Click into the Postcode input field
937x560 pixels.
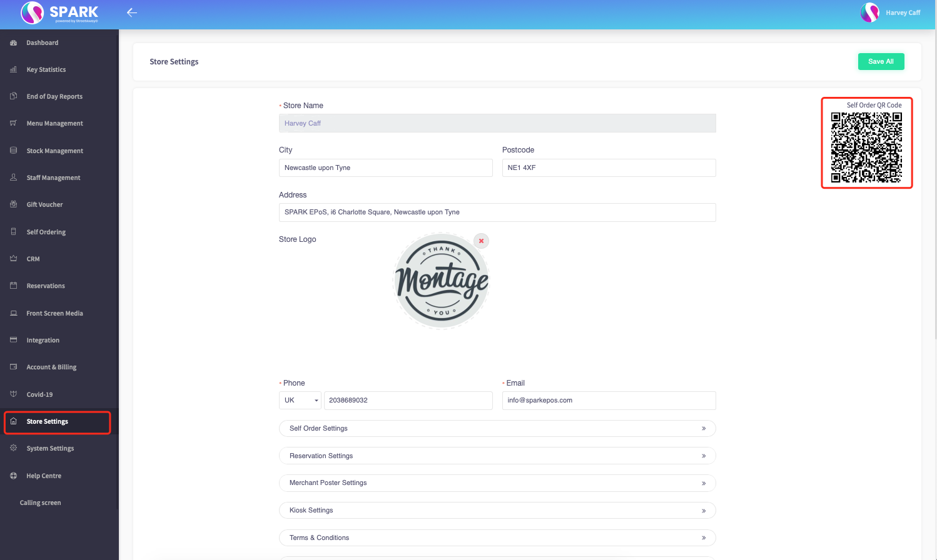pyautogui.click(x=609, y=168)
